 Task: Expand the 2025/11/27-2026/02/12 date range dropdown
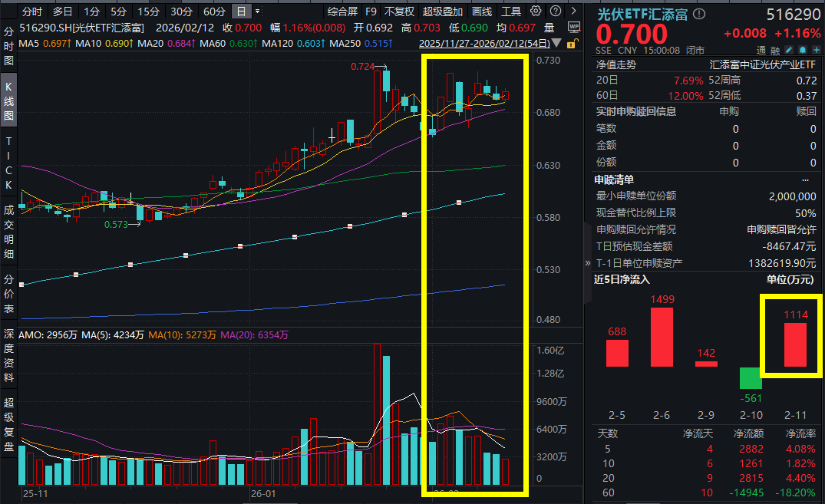click(x=556, y=44)
